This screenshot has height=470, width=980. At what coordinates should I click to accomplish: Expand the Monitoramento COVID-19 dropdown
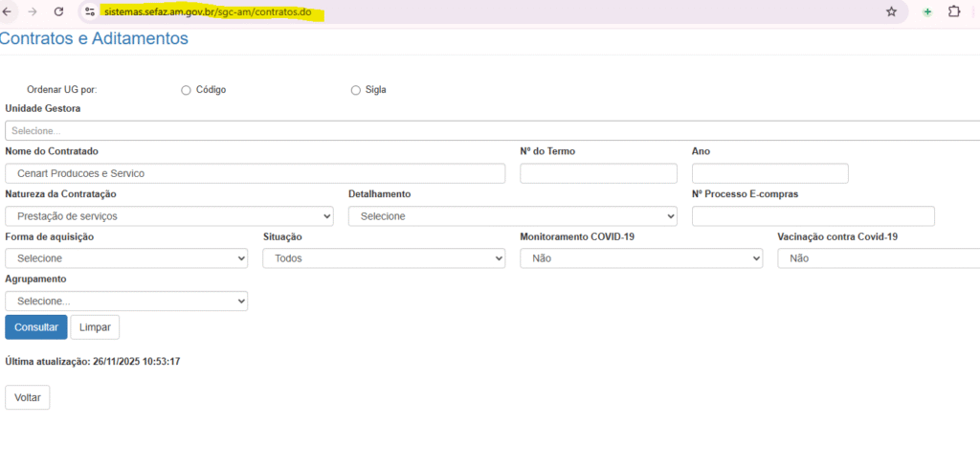click(x=641, y=258)
